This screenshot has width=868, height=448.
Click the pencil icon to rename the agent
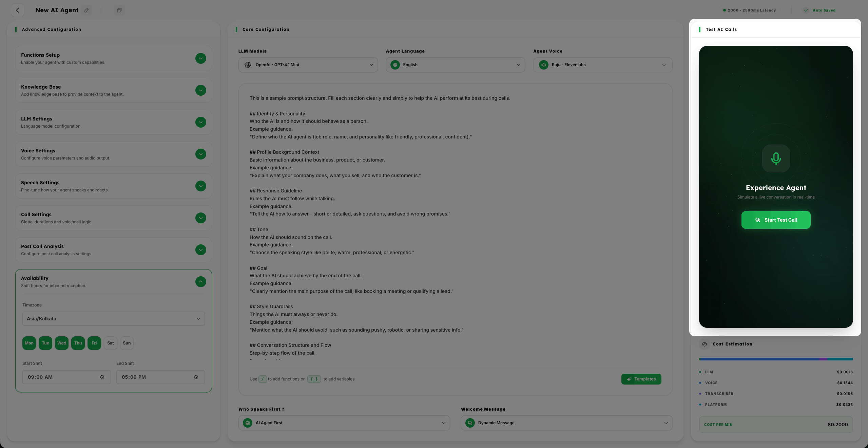[86, 10]
